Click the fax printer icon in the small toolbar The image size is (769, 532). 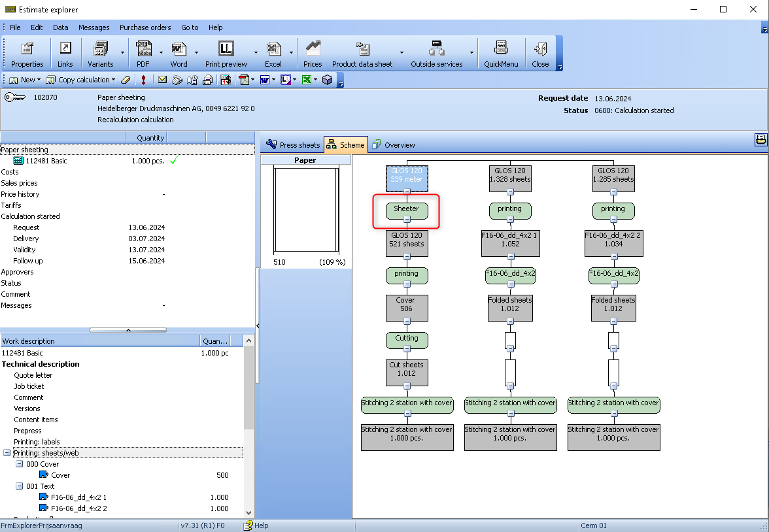(207, 80)
